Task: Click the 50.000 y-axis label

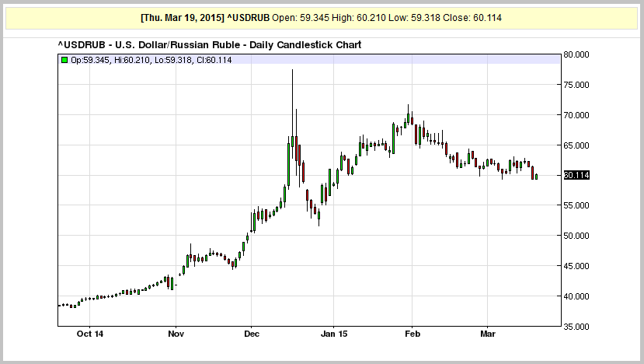Action: (576, 236)
